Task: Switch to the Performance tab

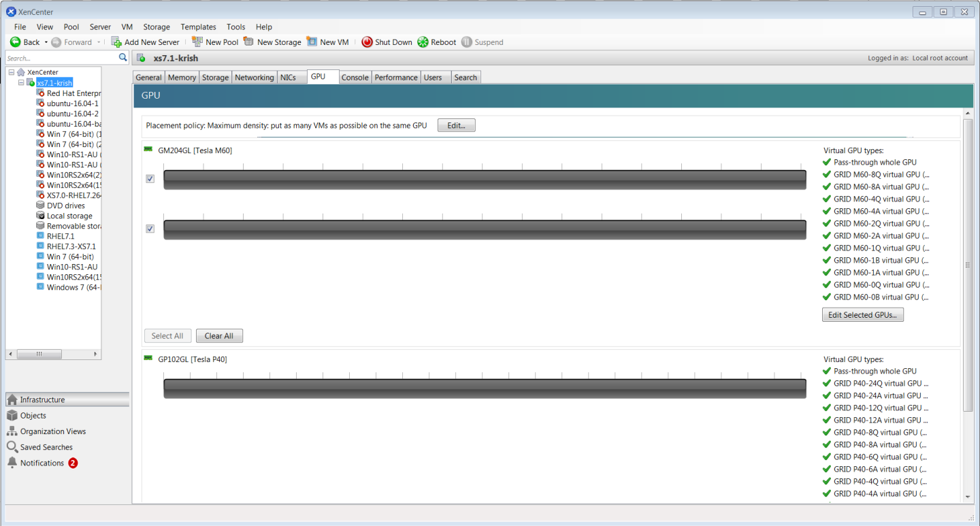Action: click(395, 77)
